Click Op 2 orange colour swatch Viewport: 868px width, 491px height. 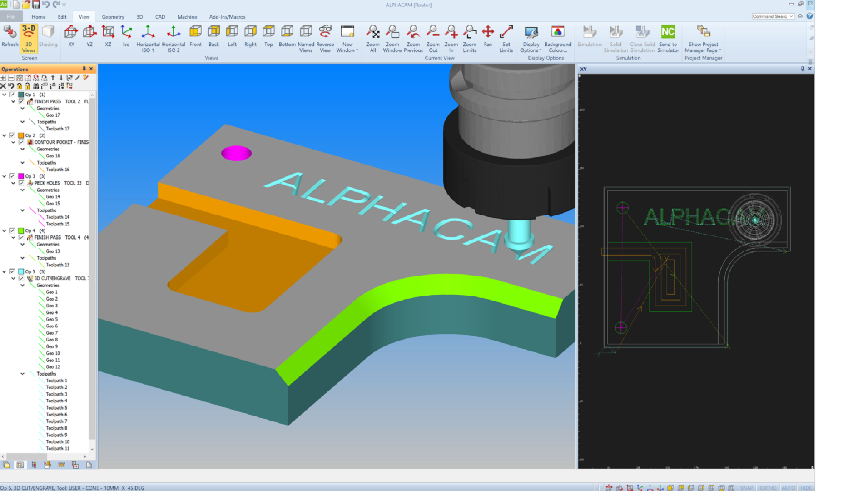pyautogui.click(x=21, y=135)
